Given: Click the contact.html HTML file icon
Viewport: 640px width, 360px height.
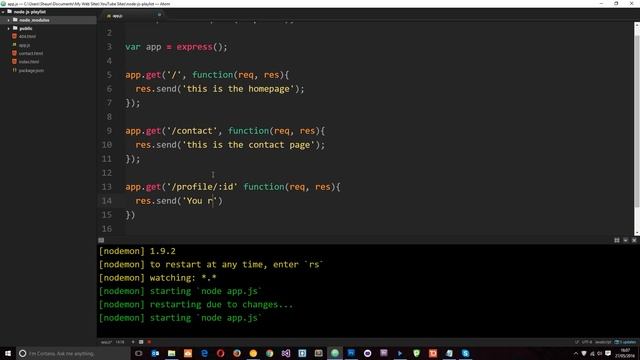Looking at the screenshot, I should 15,53.
